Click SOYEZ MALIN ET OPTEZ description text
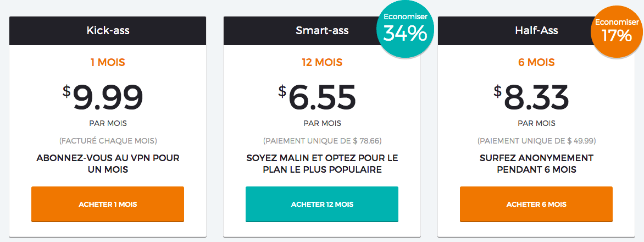This screenshot has width=644, height=242. coord(322,163)
